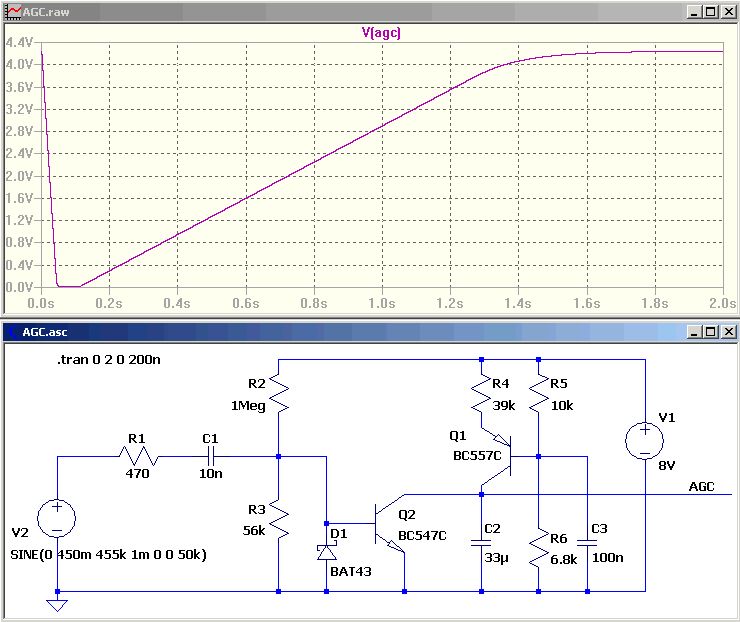Click the AGC net label
Image resolution: width=740 pixels, height=622 pixels.
[701, 487]
